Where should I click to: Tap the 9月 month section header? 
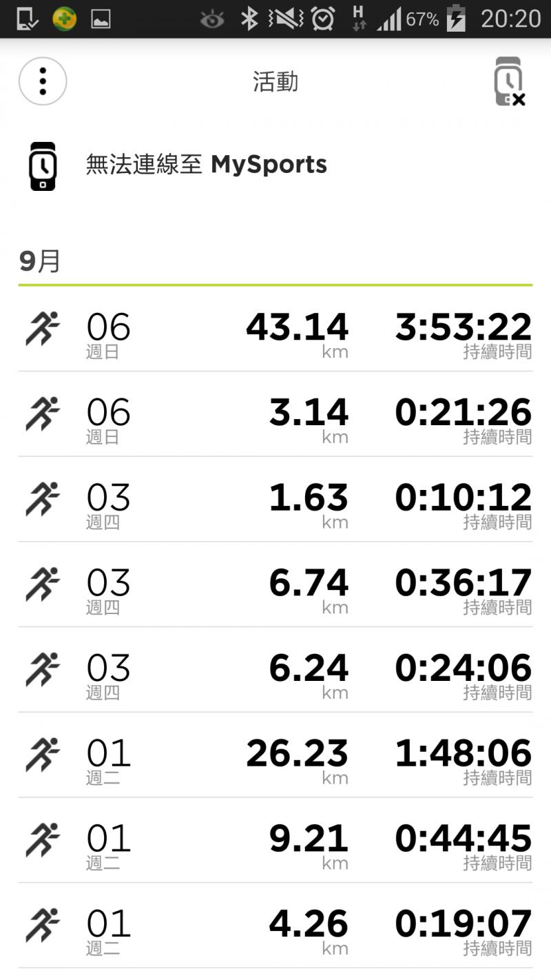(40, 262)
